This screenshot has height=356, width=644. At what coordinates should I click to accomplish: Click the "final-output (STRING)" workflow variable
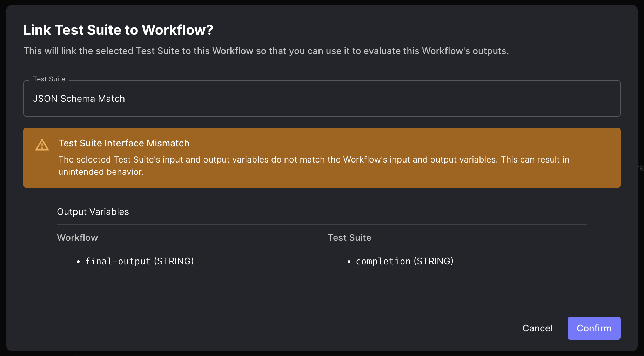pos(140,261)
